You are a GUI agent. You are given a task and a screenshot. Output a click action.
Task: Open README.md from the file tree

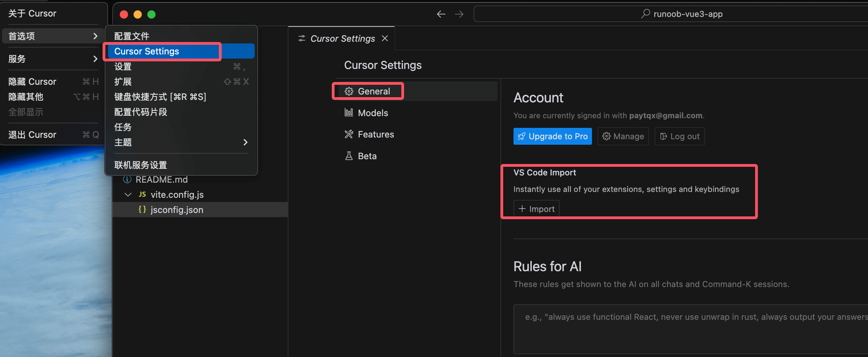(161, 180)
